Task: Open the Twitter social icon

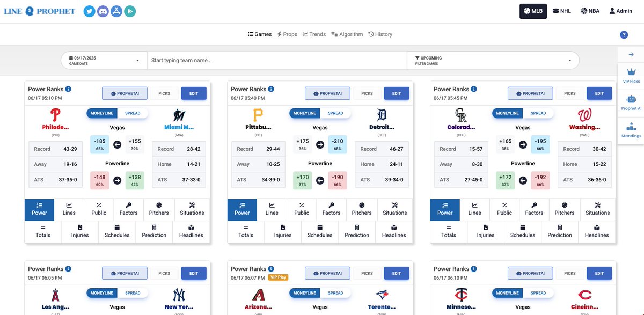Action: pyautogui.click(x=90, y=11)
